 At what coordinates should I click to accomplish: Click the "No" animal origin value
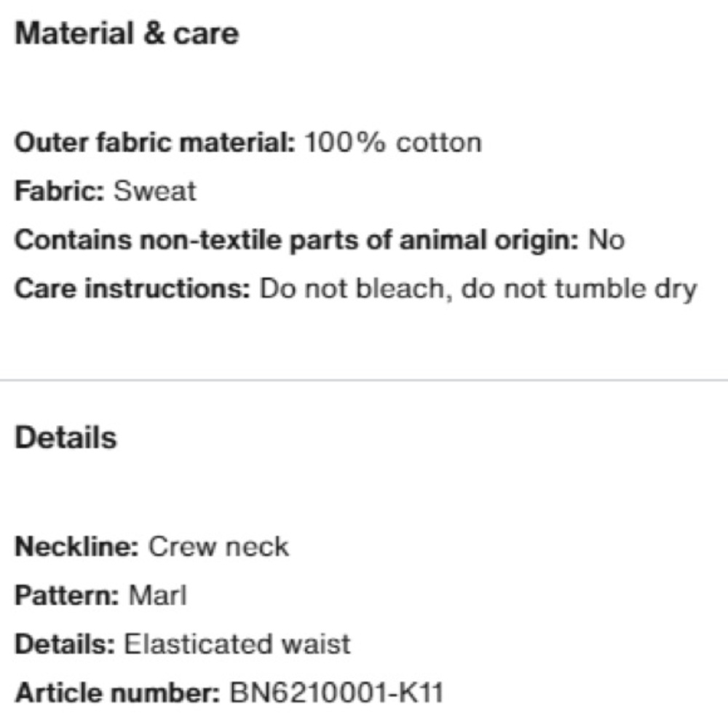click(x=606, y=240)
